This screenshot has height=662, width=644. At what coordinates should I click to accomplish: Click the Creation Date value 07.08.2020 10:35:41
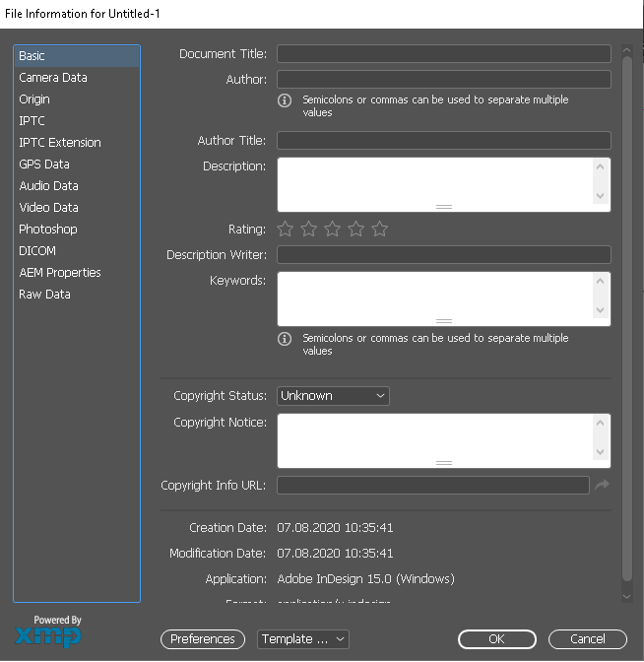pos(335,528)
